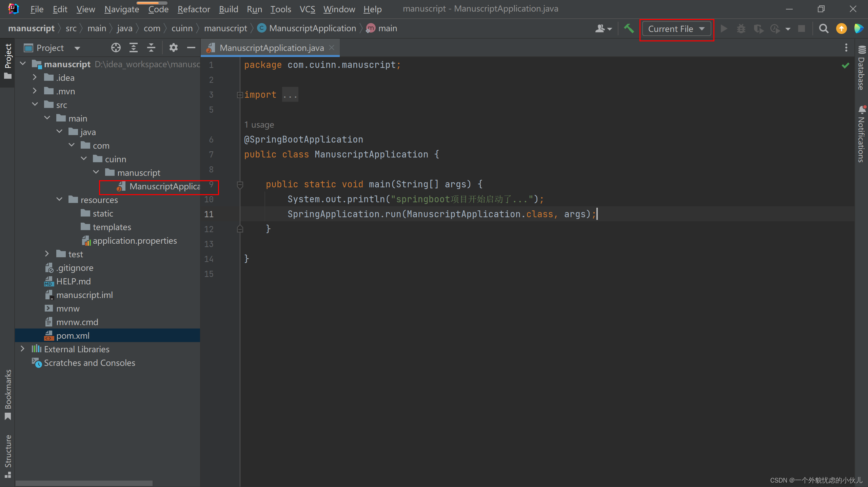Open the Notifications tool window
The width and height of the screenshot is (868, 487).
pos(862,134)
